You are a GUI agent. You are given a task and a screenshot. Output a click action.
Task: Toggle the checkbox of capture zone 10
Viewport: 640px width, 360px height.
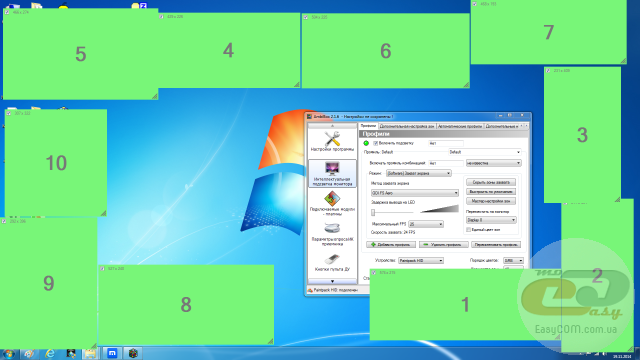click(9, 113)
